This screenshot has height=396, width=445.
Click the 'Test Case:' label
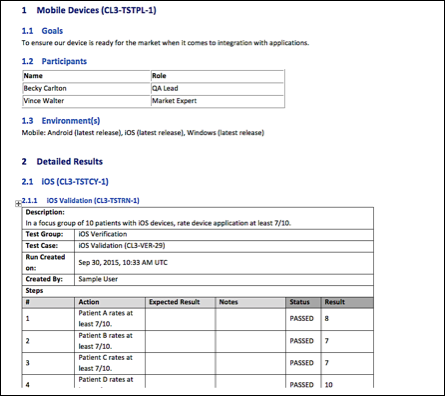tap(42, 246)
